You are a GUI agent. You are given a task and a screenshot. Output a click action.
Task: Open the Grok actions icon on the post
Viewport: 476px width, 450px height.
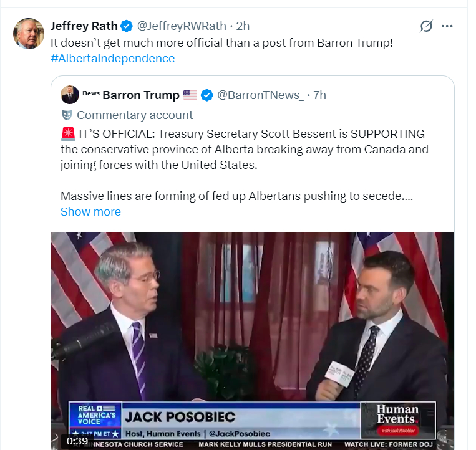426,26
